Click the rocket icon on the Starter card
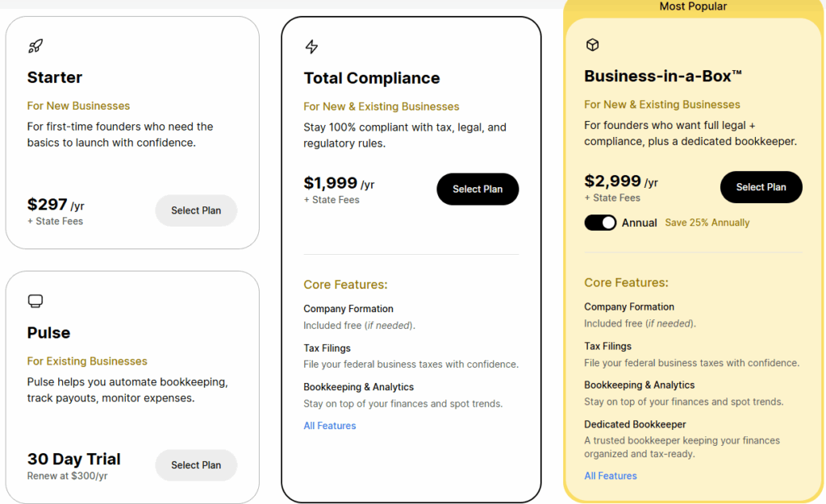This screenshot has height=504, width=826. click(35, 46)
